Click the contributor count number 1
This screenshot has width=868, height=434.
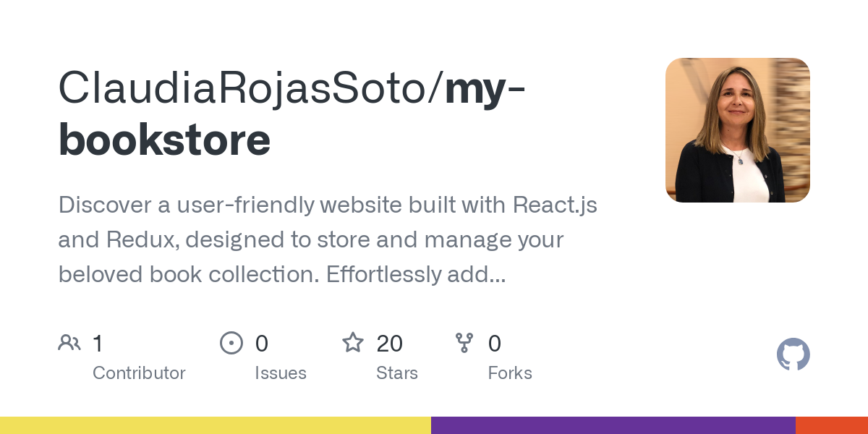[x=98, y=344]
